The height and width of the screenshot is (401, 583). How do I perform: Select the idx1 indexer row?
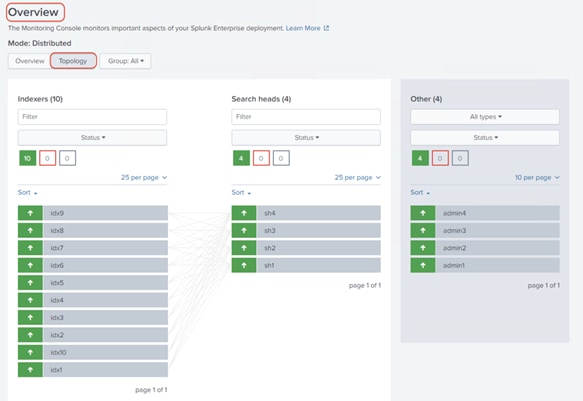93,370
